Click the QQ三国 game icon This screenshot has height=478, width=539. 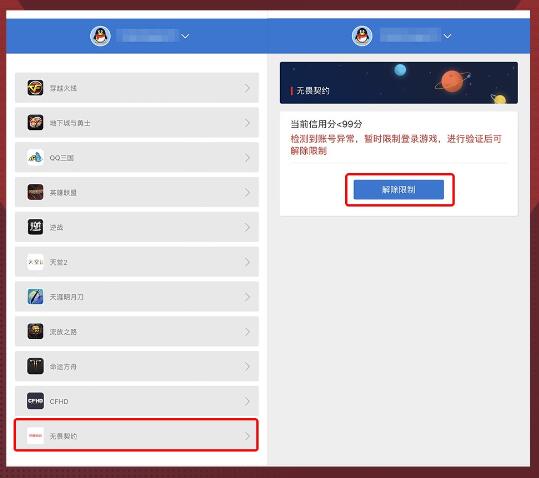35,157
